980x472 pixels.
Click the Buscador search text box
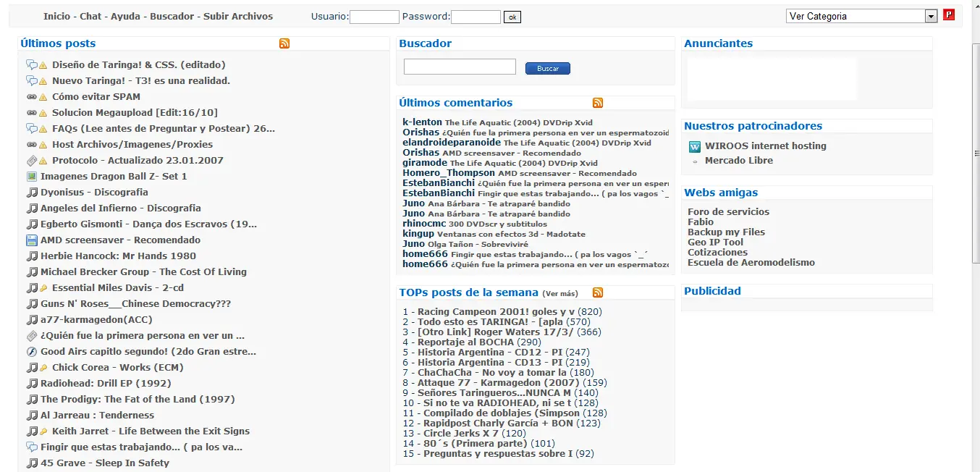pos(460,67)
